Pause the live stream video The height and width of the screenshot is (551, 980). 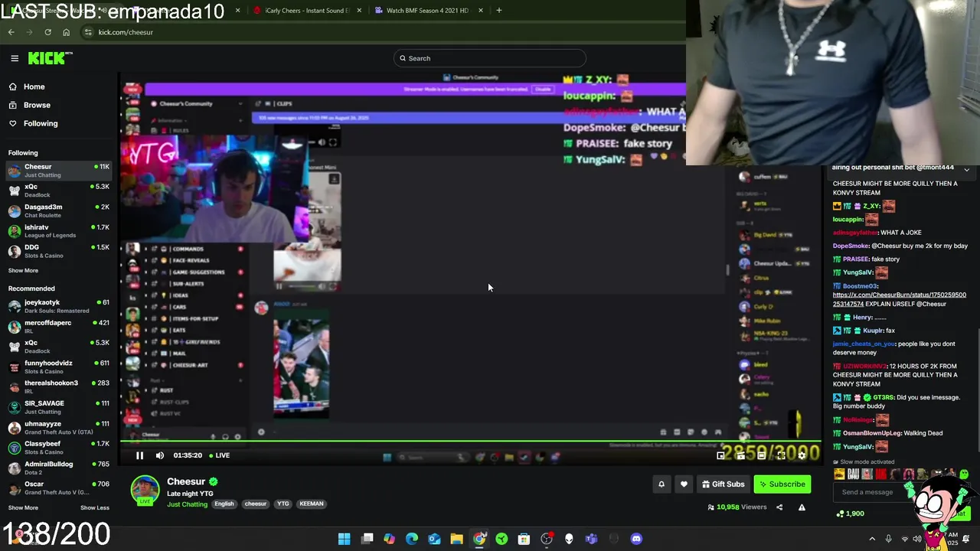click(139, 455)
